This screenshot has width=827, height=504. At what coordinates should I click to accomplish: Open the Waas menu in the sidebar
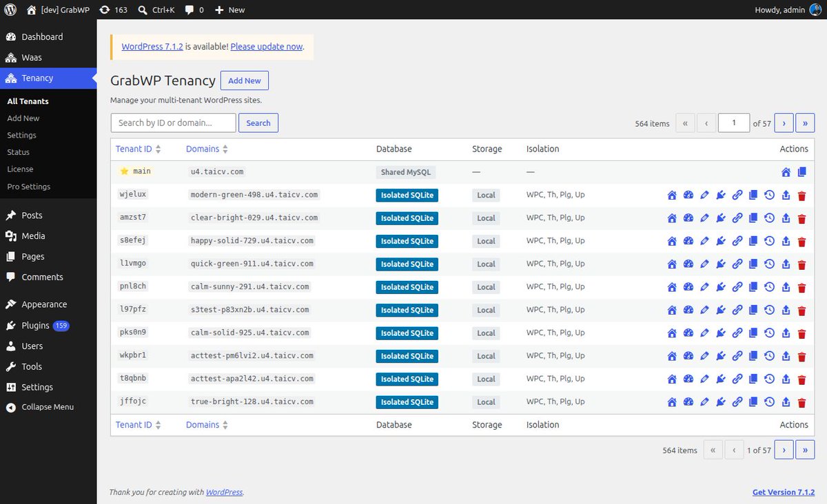click(x=48, y=57)
